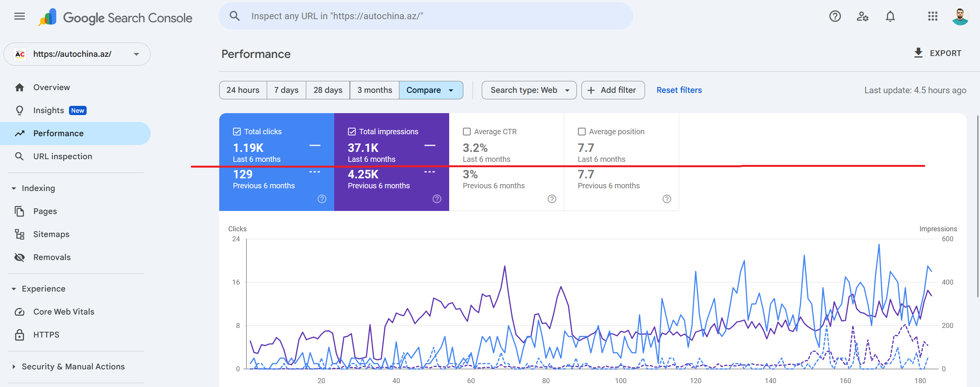
Task: Open the Google apps grid
Action: coord(932,16)
